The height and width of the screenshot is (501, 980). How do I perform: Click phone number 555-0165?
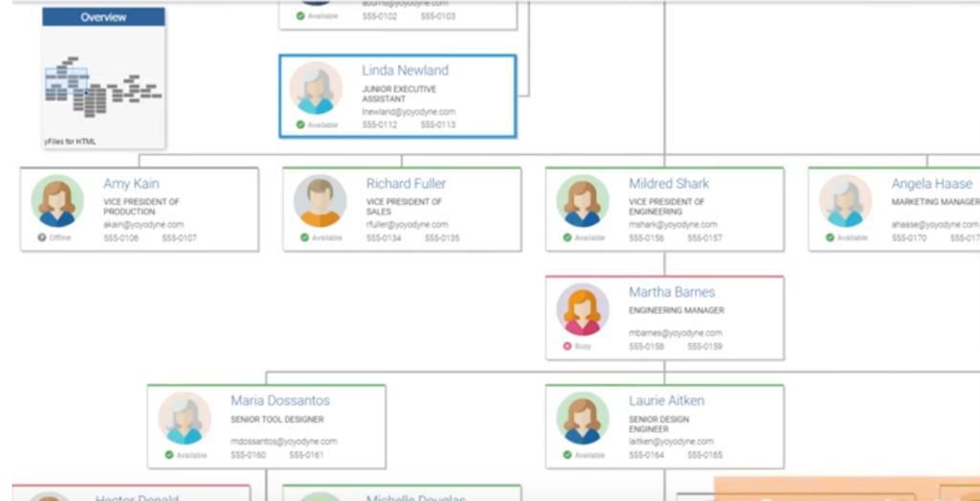click(x=705, y=455)
